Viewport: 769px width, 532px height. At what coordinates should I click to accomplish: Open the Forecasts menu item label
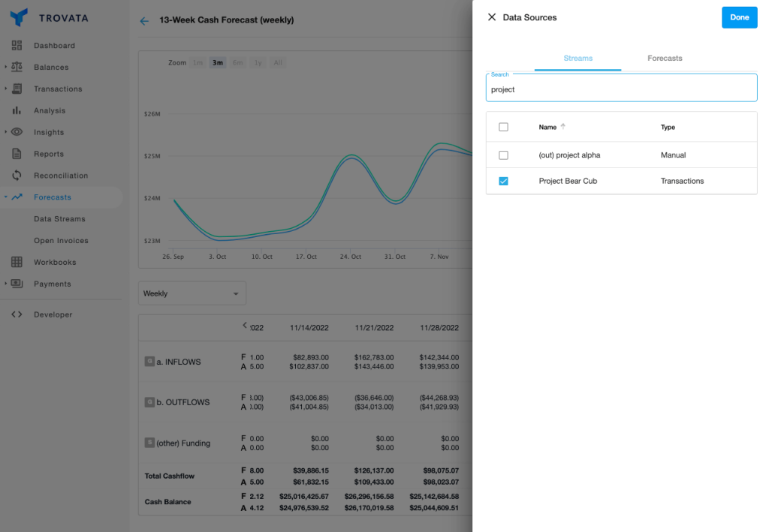coord(53,197)
